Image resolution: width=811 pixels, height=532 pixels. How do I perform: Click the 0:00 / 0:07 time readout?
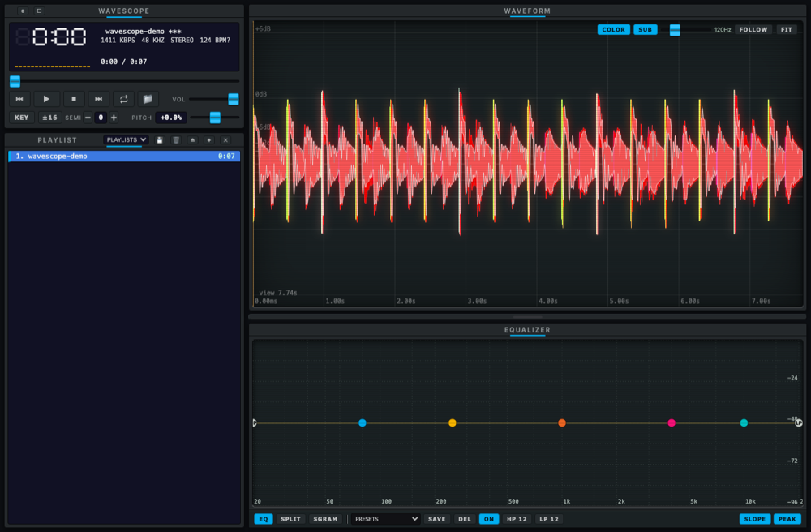coord(123,62)
